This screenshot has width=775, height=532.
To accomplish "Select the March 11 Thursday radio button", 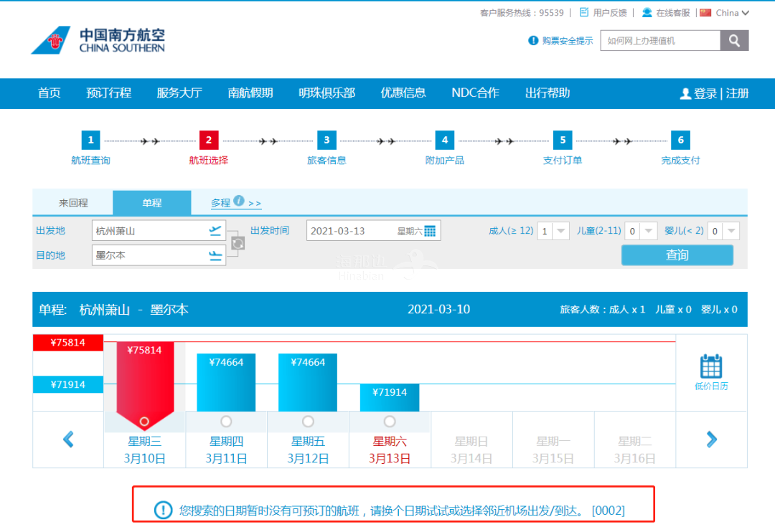I will tap(226, 421).
